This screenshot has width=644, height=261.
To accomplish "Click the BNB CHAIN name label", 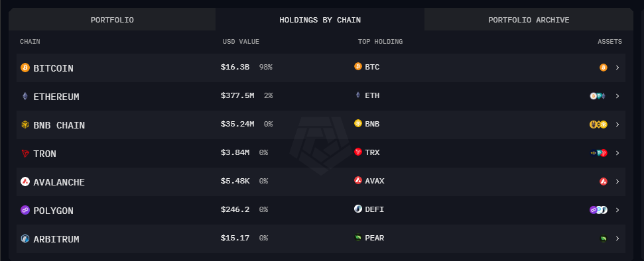I will click(x=59, y=125).
